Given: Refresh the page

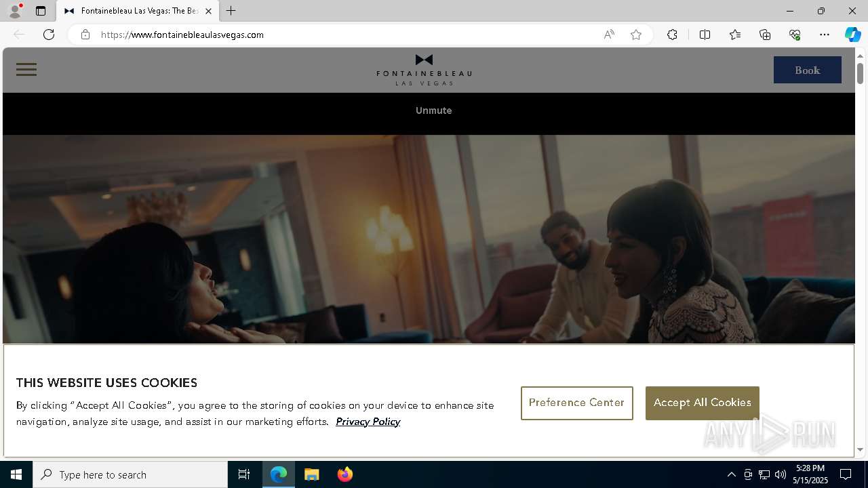Looking at the screenshot, I should coord(49,35).
